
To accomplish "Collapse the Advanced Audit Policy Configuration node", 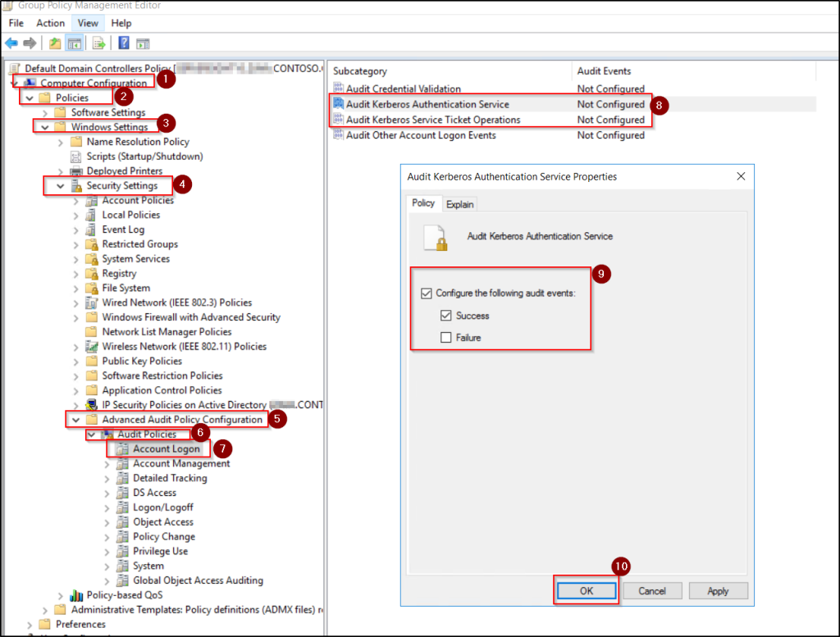I will pos(75,419).
